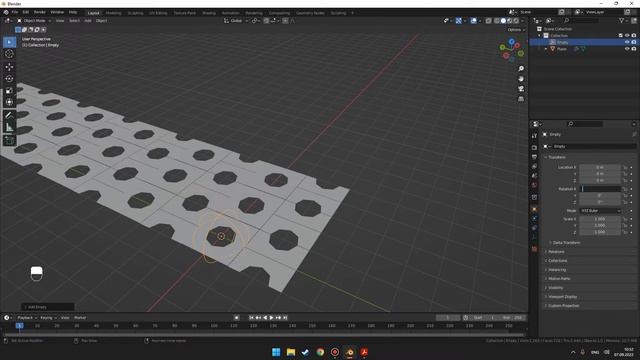Expand Instancing panel
This screenshot has width=640, height=360.
tap(556, 269)
